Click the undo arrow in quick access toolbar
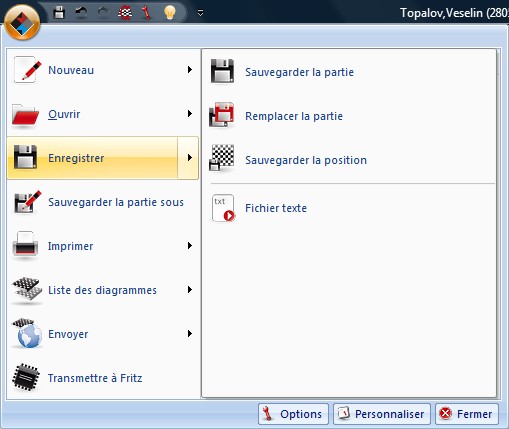The image size is (509, 429). coord(81,13)
